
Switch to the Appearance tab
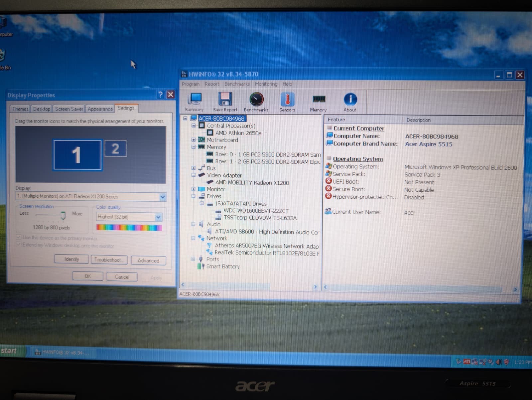coord(100,109)
